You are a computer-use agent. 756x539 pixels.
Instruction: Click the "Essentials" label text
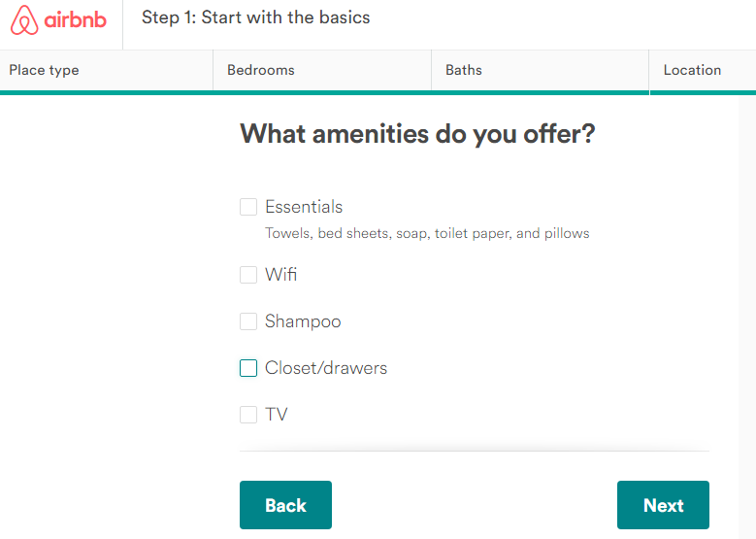point(304,207)
